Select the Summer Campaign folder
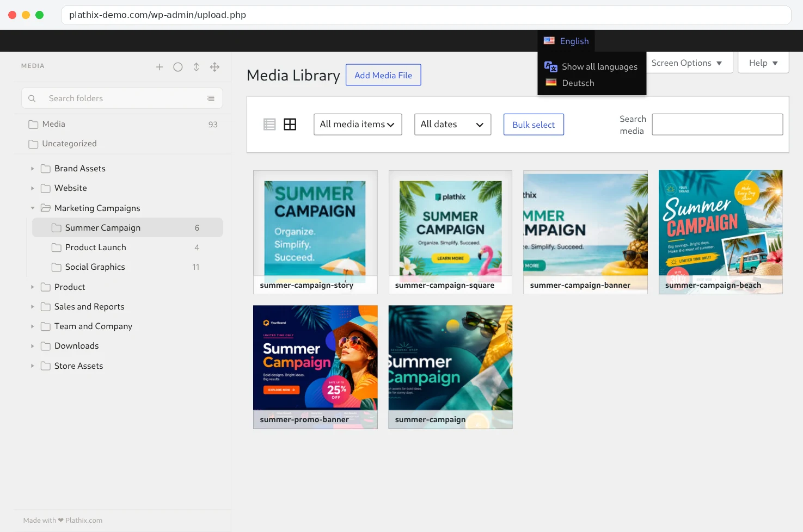The height and width of the screenshot is (532, 803). coord(127,227)
